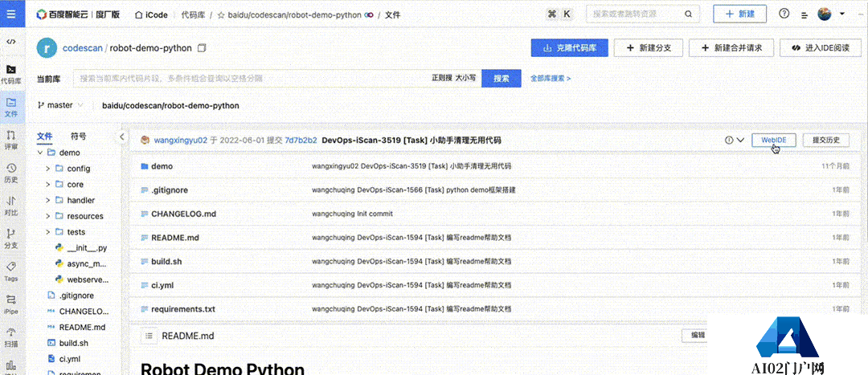868x375 pixels.
Task: Click iCode in the top navigation
Action: 156,15
